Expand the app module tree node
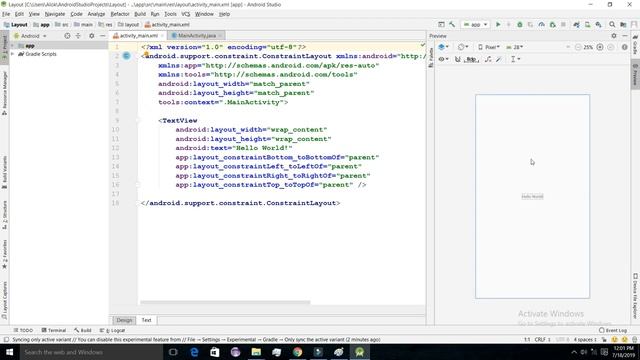This screenshot has height=360, width=640. coord(13,46)
